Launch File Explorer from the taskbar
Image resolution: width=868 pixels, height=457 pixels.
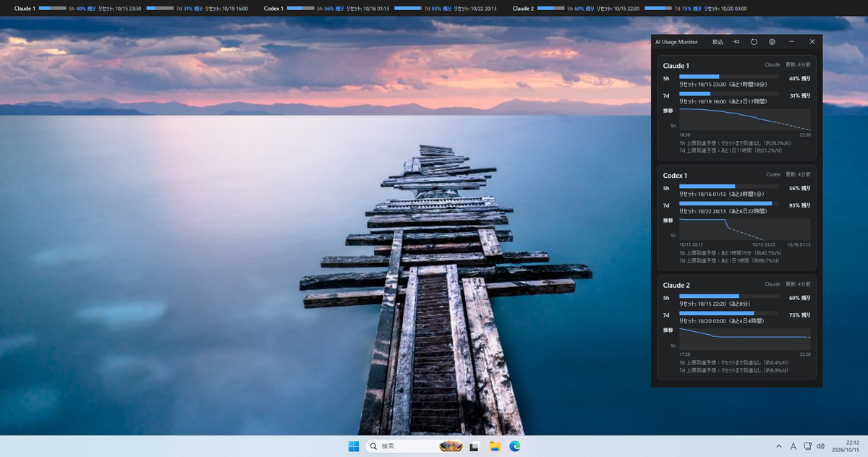coord(495,446)
